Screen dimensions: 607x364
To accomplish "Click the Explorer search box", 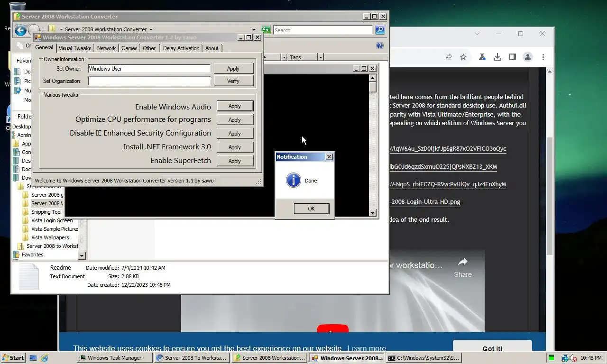I will (x=323, y=30).
